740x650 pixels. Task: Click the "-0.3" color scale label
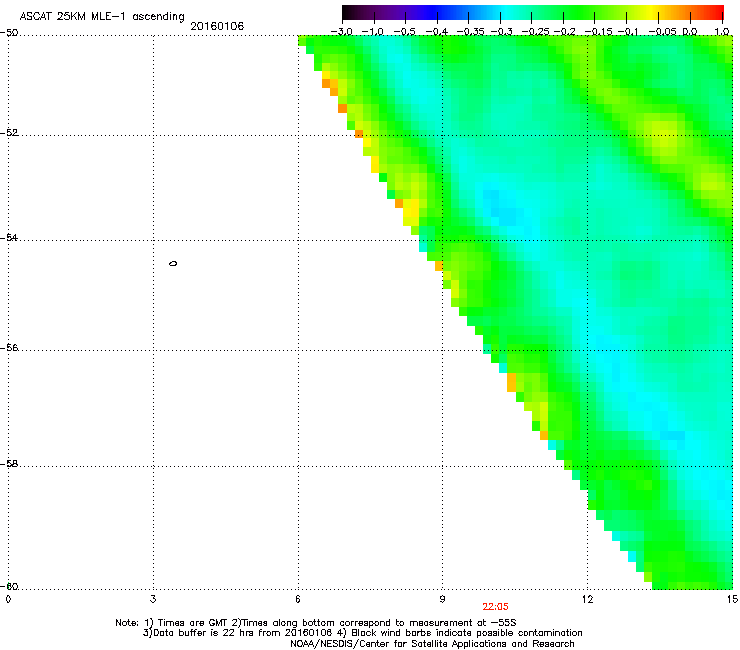(x=501, y=32)
